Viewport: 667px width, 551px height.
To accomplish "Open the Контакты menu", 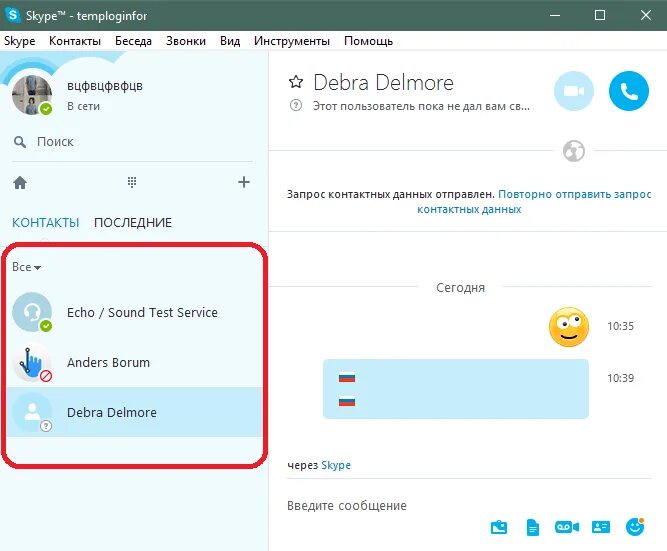I will click(x=75, y=41).
